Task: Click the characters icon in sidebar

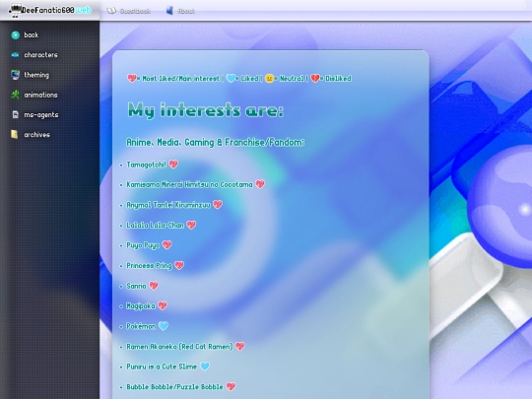Action: pyautogui.click(x=15, y=55)
